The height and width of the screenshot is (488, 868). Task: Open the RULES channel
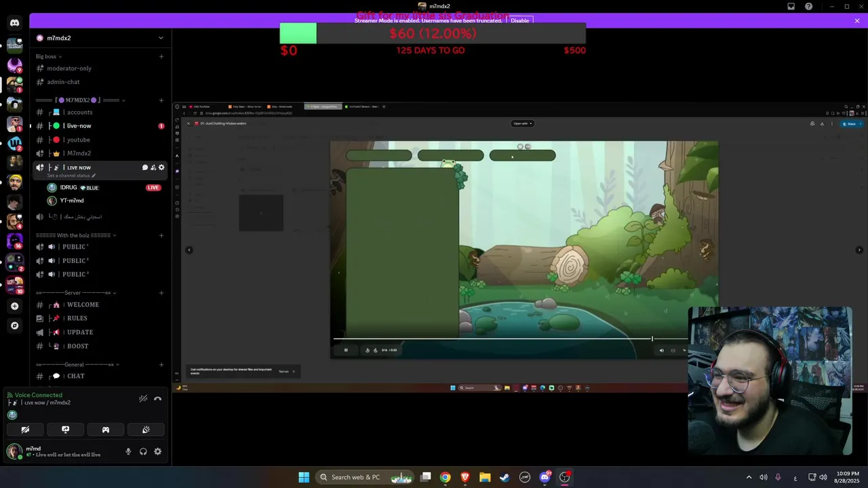(x=100, y=319)
